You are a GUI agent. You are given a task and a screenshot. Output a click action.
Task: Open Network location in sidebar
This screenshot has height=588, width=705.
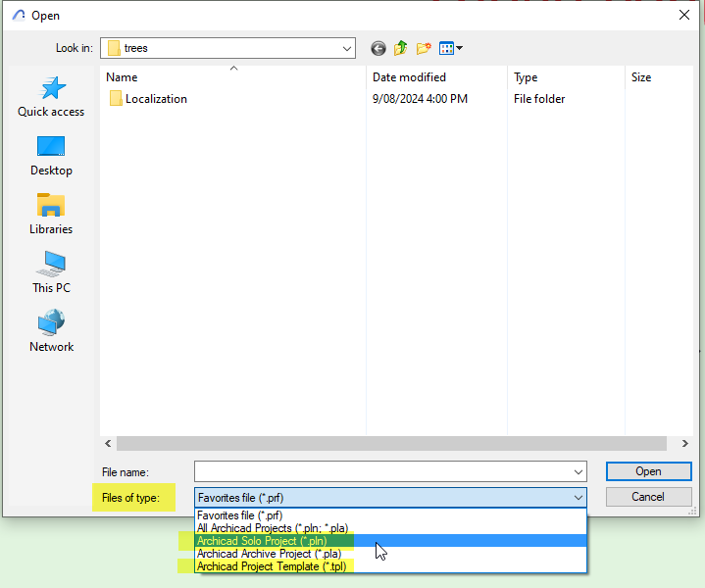click(x=51, y=331)
